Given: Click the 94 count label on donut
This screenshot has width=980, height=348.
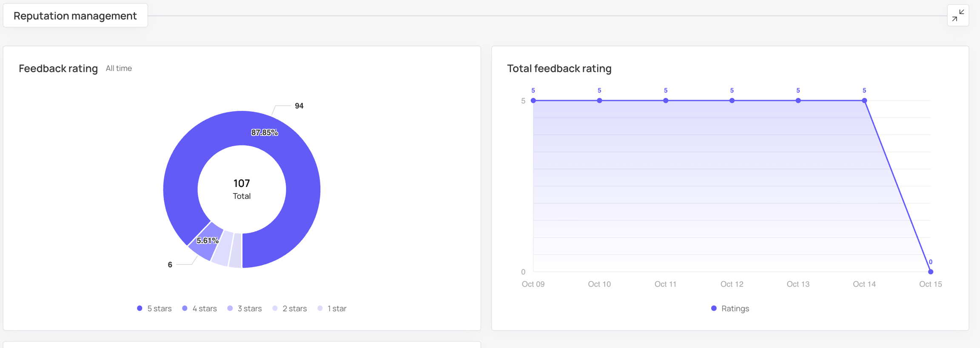Looking at the screenshot, I should click(299, 106).
